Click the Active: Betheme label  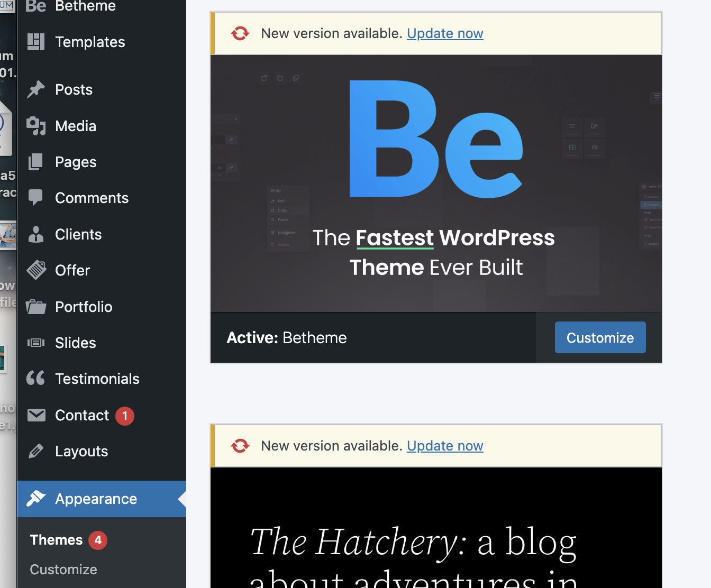click(x=287, y=338)
